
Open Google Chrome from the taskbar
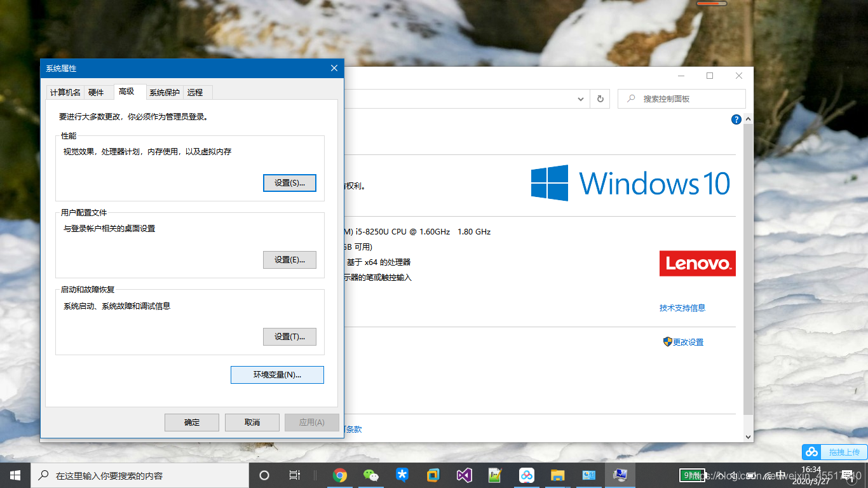point(340,475)
